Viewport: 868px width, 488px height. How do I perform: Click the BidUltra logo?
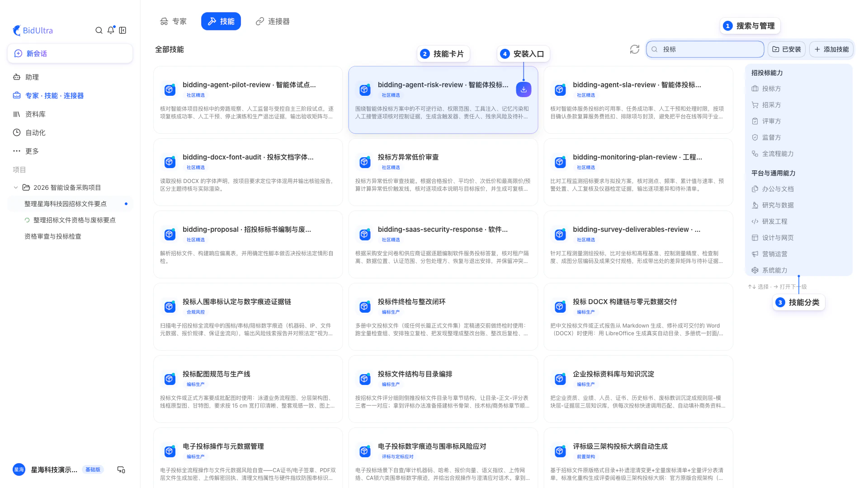click(33, 30)
